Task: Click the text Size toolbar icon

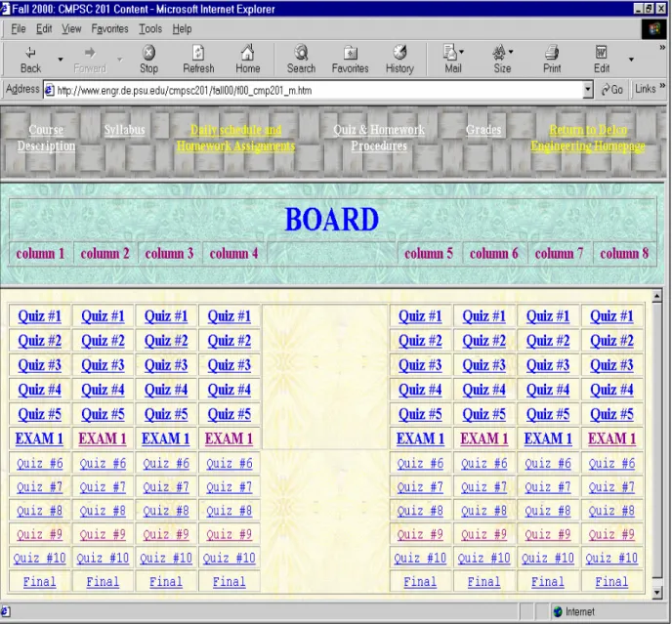Action: coord(500,60)
